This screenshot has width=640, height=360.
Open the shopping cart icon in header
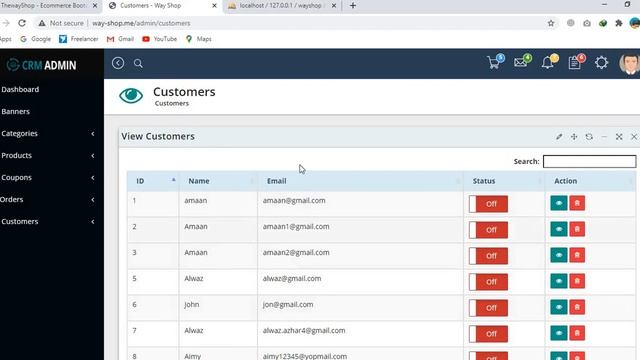coord(494,63)
